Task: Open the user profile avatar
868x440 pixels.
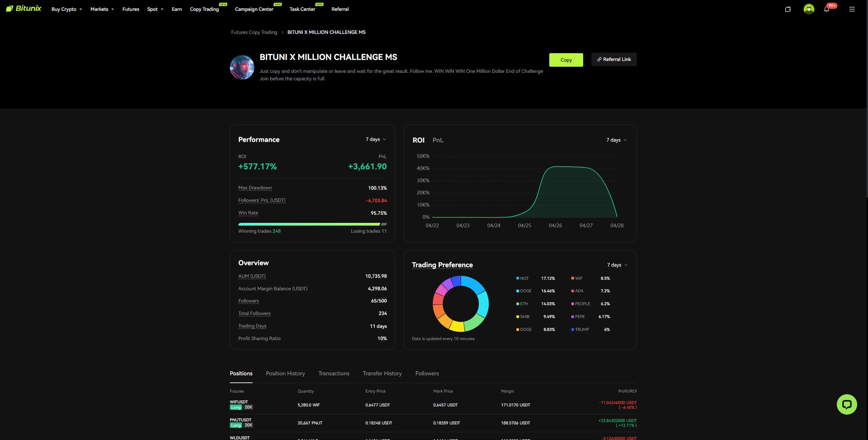Action: [x=809, y=9]
